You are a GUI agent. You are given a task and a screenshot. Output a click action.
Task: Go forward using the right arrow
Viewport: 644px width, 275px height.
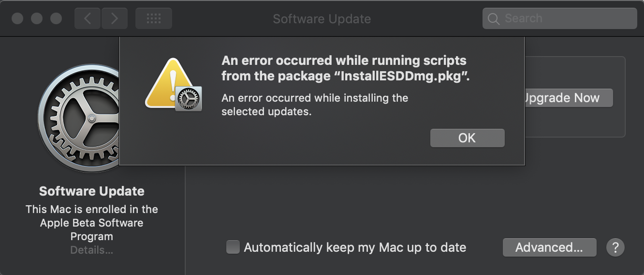(115, 18)
